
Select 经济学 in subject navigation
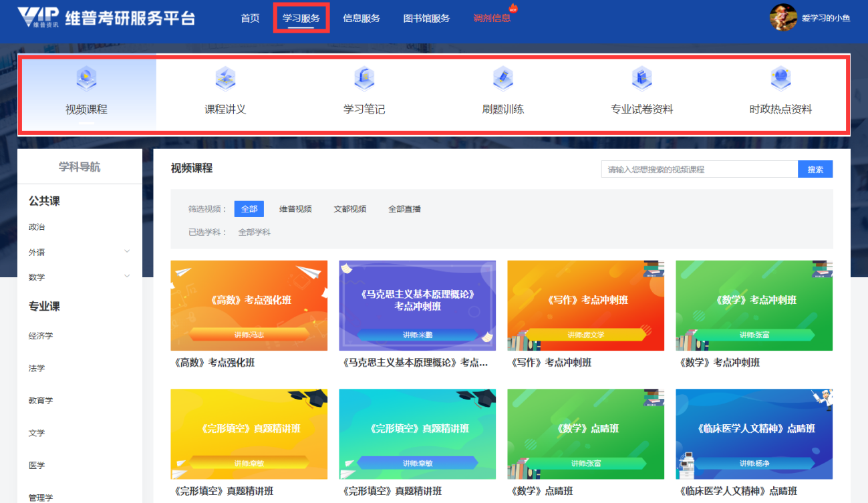pos(41,336)
